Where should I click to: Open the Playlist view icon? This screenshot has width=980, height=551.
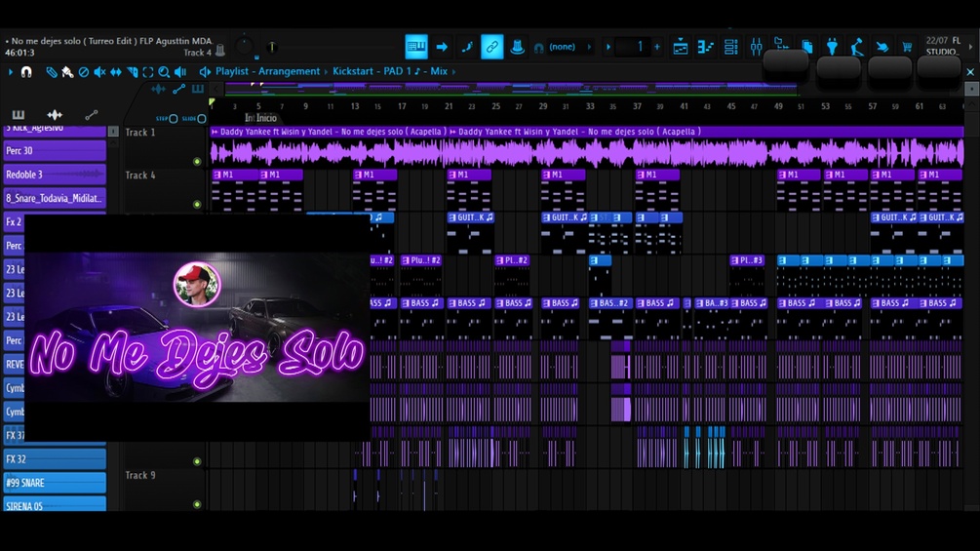click(x=681, y=47)
